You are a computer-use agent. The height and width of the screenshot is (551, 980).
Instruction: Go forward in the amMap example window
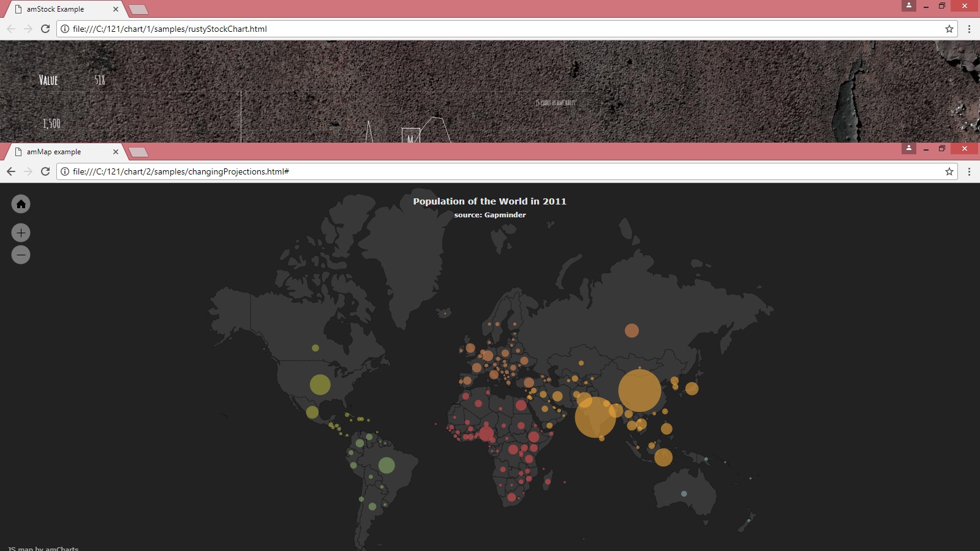[28, 171]
